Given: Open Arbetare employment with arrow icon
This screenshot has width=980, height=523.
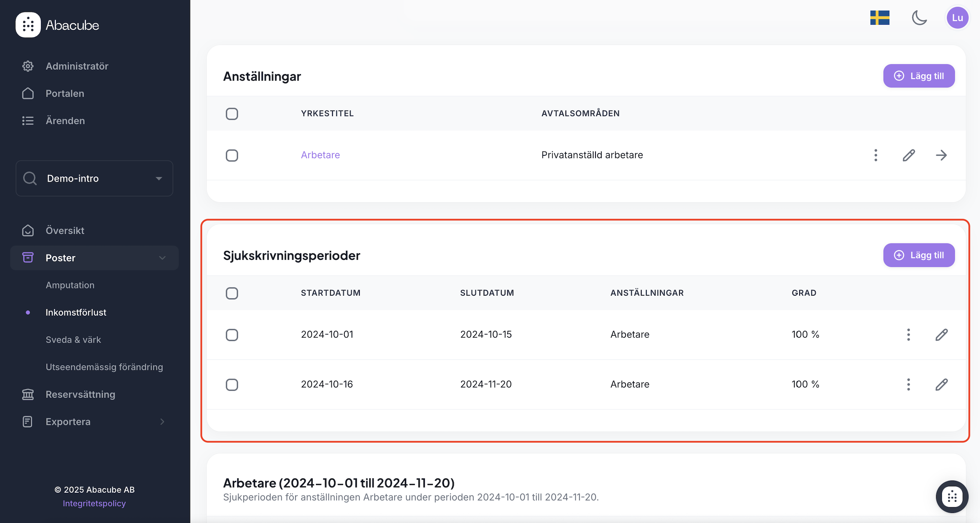Looking at the screenshot, I should tap(941, 155).
